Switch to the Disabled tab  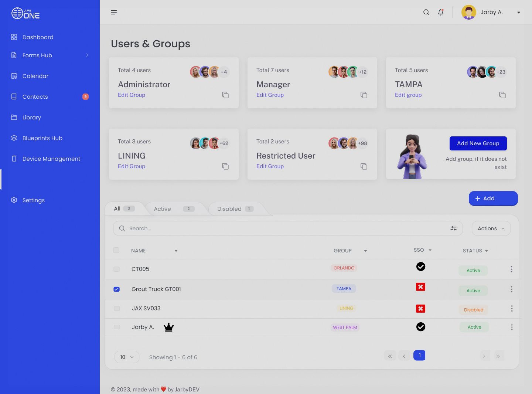(235, 209)
